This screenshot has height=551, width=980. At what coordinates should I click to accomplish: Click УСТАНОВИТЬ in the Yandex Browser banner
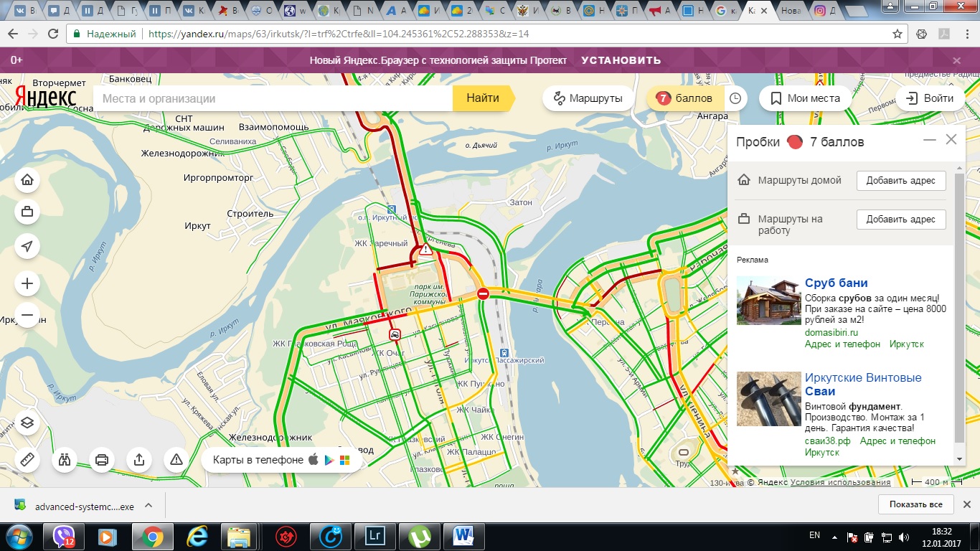pyautogui.click(x=621, y=60)
